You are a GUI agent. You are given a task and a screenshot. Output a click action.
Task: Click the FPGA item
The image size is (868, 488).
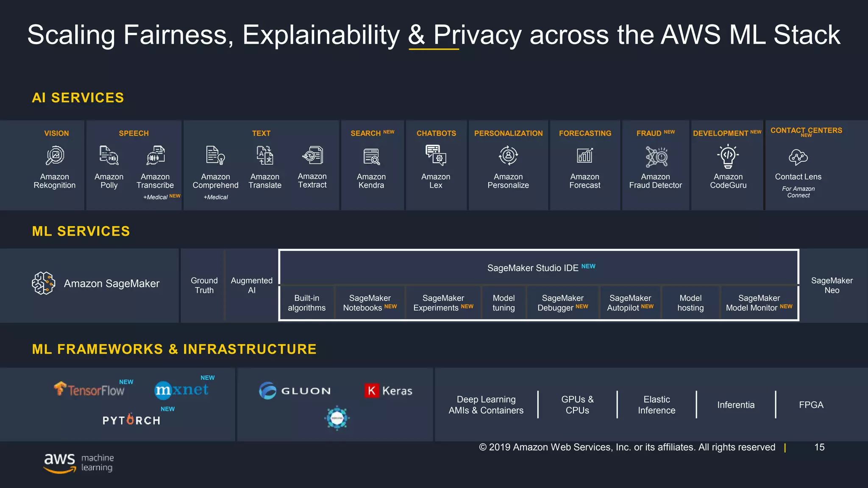pyautogui.click(x=811, y=405)
